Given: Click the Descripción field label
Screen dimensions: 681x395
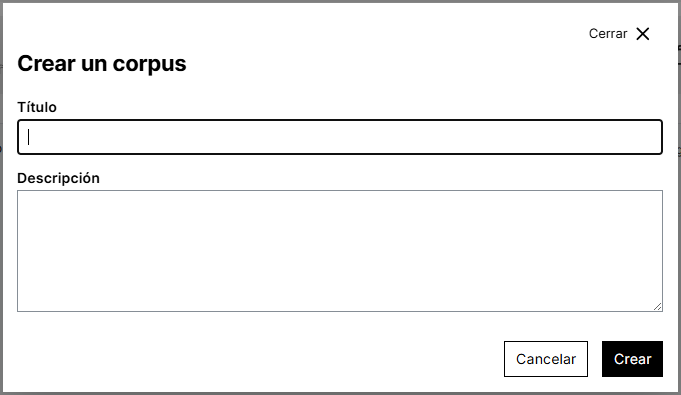Looking at the screenshot, I should (x=59, y=178).
